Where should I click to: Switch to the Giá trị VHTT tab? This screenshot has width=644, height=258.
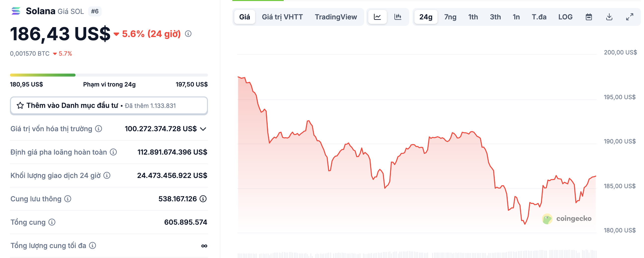click(282, 17)
